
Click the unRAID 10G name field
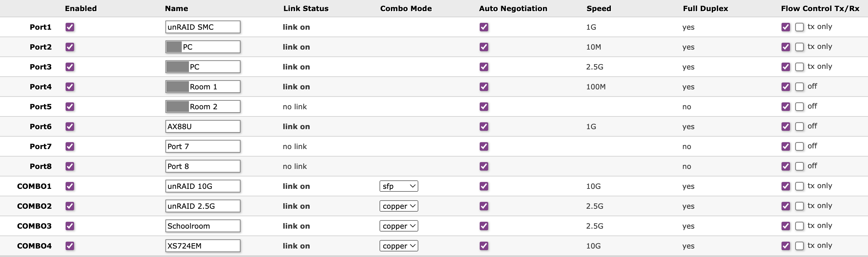click(x=203, y=186)
